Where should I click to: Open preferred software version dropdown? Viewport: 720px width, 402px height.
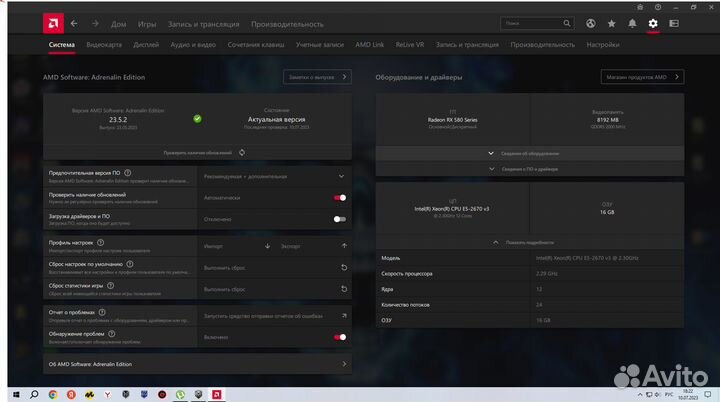pyautogui.click(x=275, y=176)
